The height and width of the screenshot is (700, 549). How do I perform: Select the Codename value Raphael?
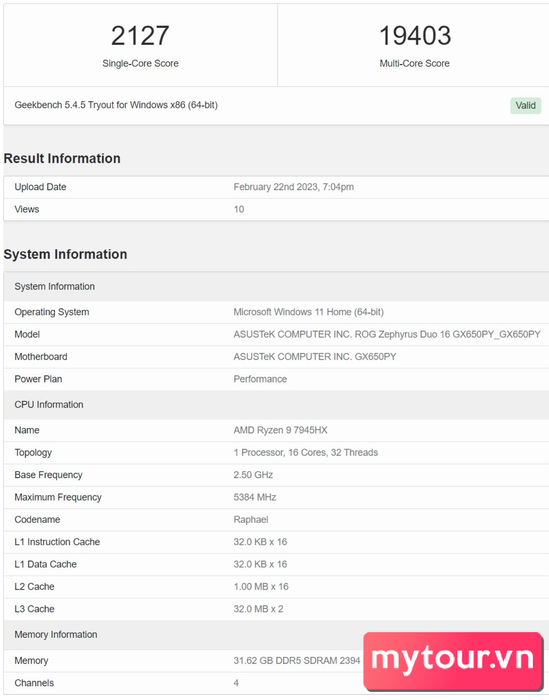coord(251,520)
